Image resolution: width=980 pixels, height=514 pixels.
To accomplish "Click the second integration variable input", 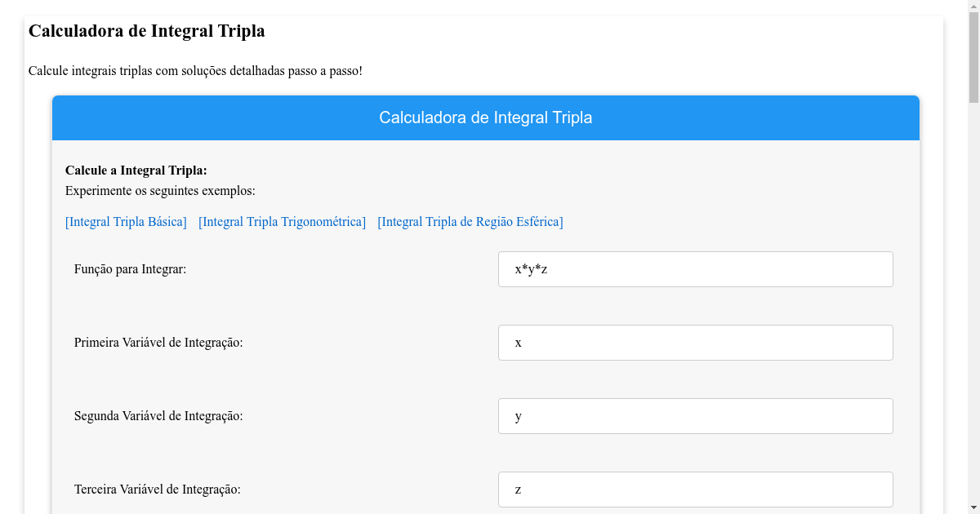I will pyautogui.click(x=695, y=416).
